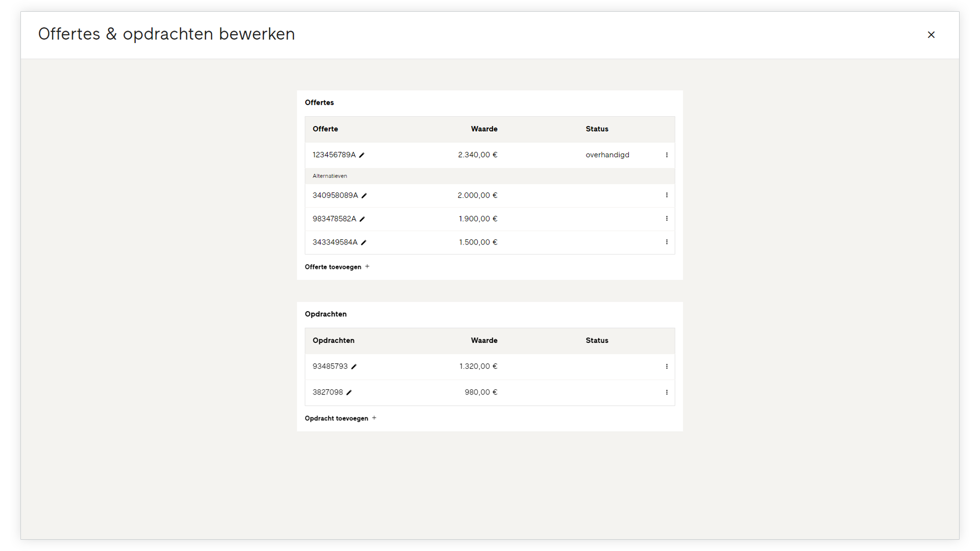Click Opdracht toevoegen to add an order

click(341, 418)
